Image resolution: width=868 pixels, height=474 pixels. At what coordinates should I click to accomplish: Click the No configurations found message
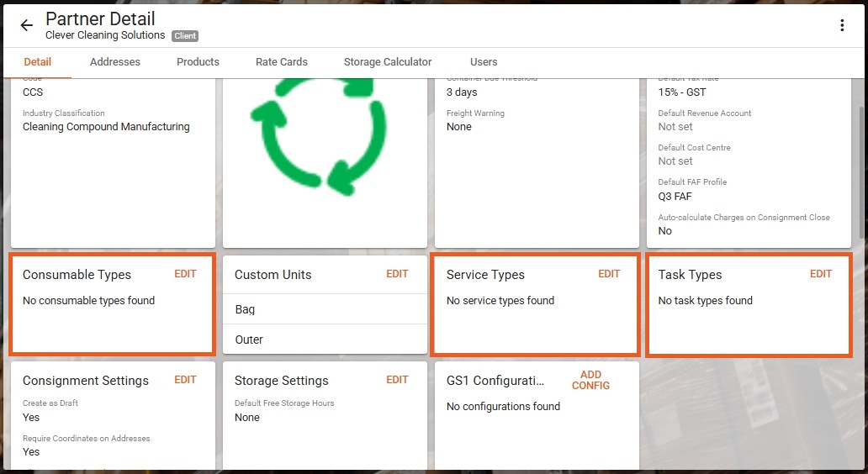tap(503, 407)
